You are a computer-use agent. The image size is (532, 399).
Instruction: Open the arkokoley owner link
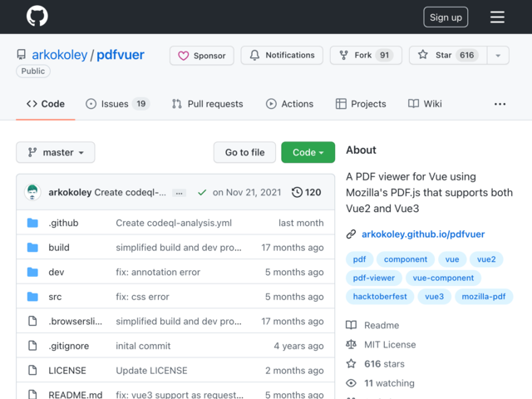click(x=59, y=55)
